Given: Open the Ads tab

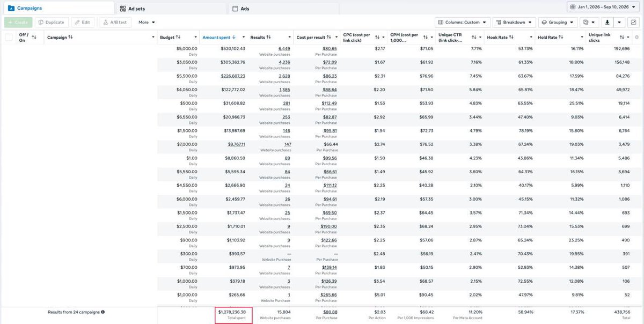Looking at the screenshot, I should (x=283, y=9).
